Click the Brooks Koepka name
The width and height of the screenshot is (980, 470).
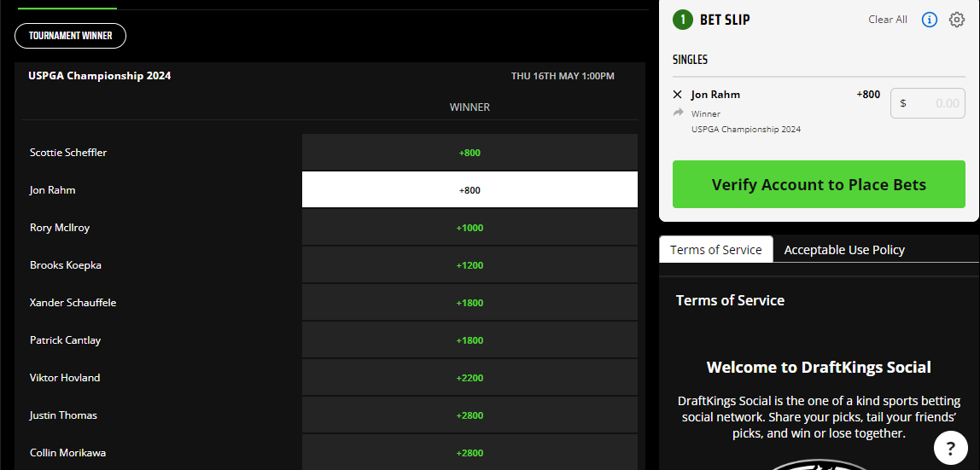tap(66, 265)
